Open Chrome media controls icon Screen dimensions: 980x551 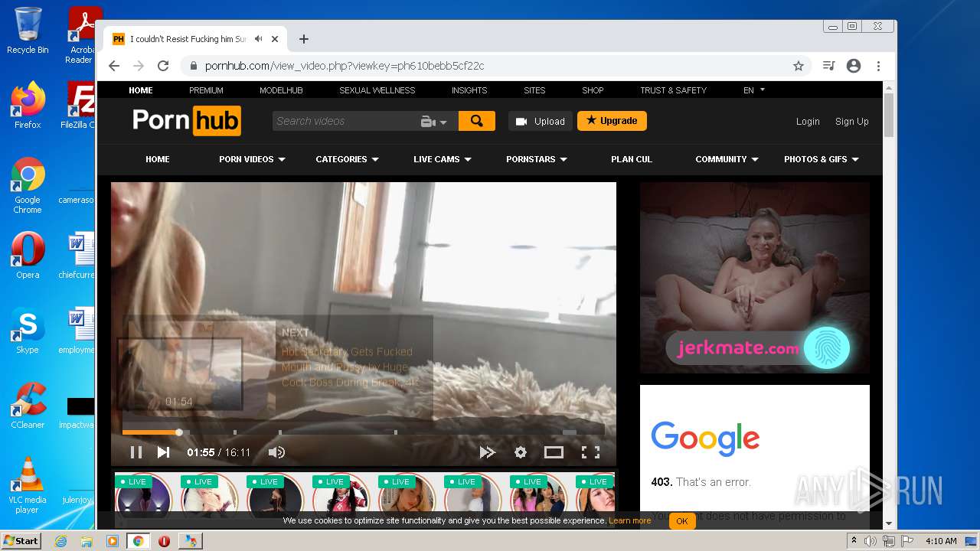[x=828, y=66]
